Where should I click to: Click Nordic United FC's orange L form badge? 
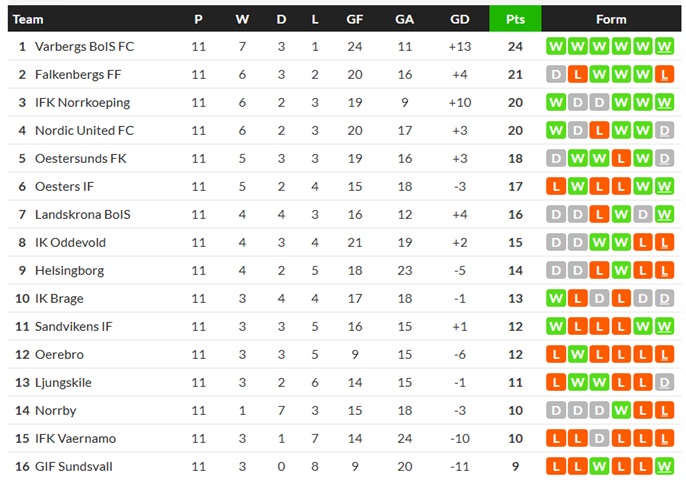[599, 130]
